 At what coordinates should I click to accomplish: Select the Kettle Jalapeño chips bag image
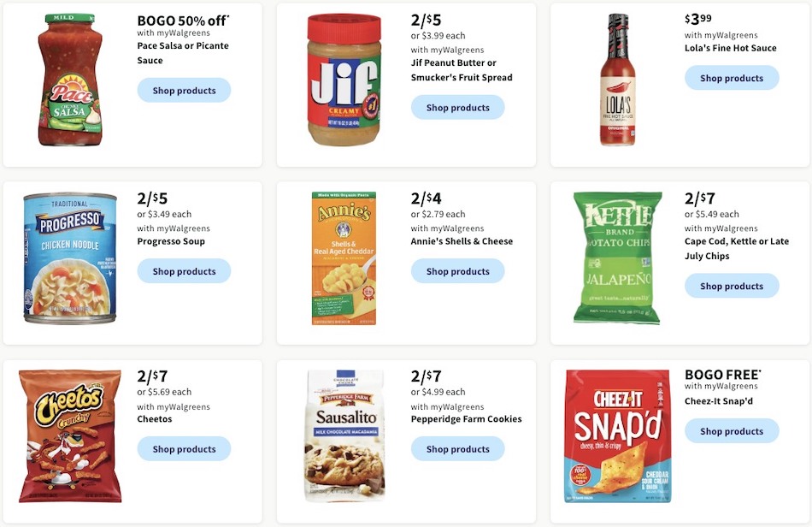coord(617,257)
